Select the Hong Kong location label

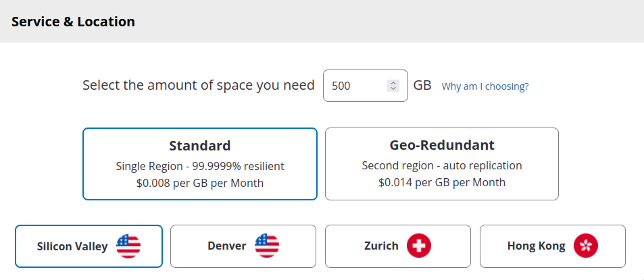click(537, 246)
